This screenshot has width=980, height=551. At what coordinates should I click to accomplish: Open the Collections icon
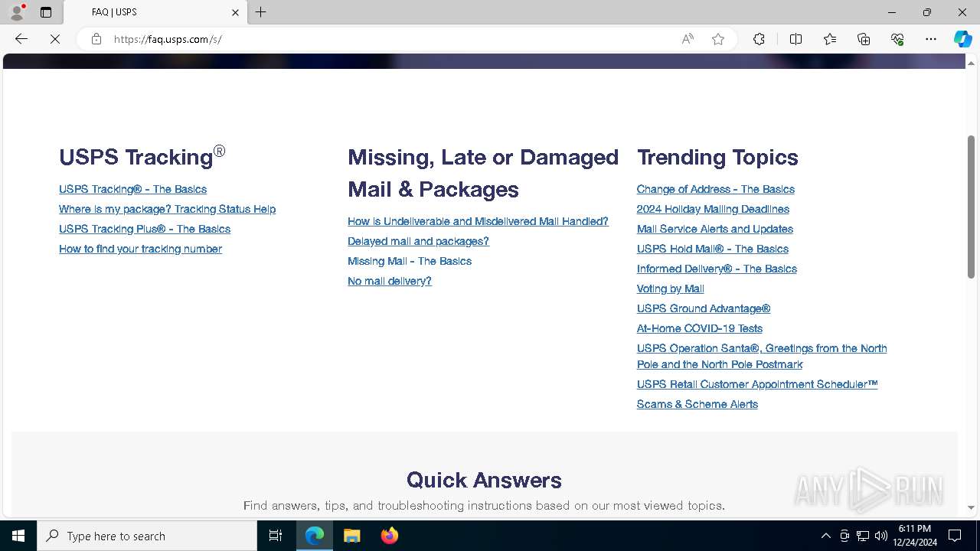(864, 39)
